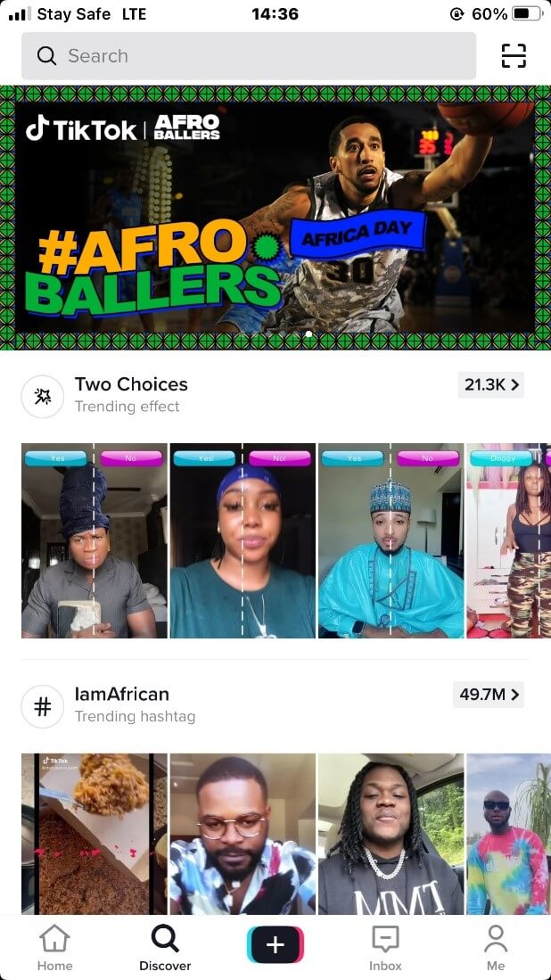Open the Inbox tab

point(385,948)
